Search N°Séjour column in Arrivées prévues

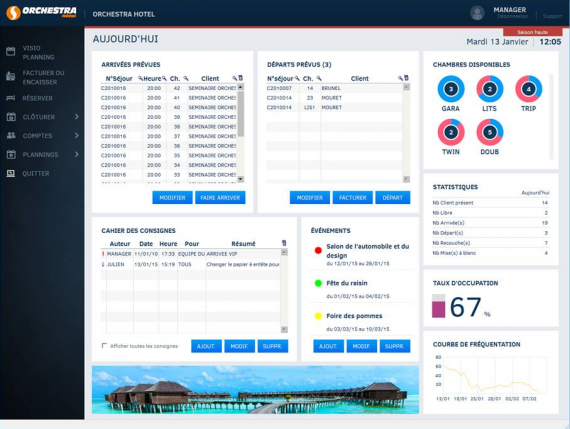(x=140, y=78)
